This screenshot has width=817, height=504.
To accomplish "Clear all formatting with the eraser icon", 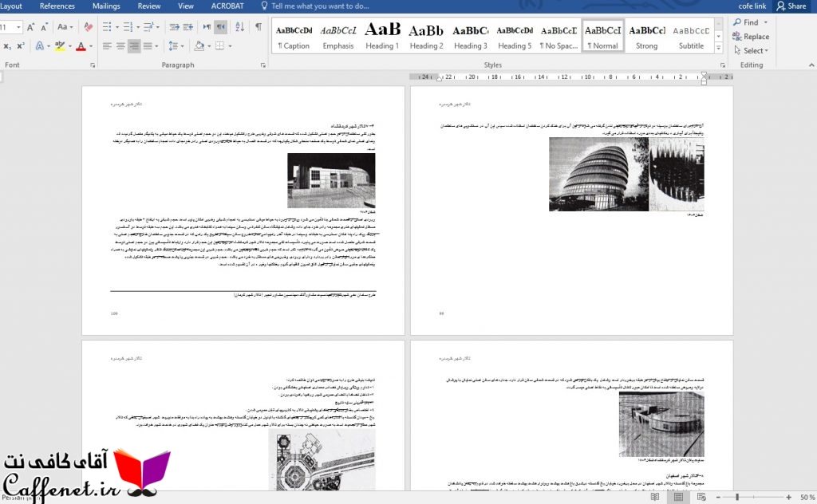I will pyautogui.click(x=88, y=27).
